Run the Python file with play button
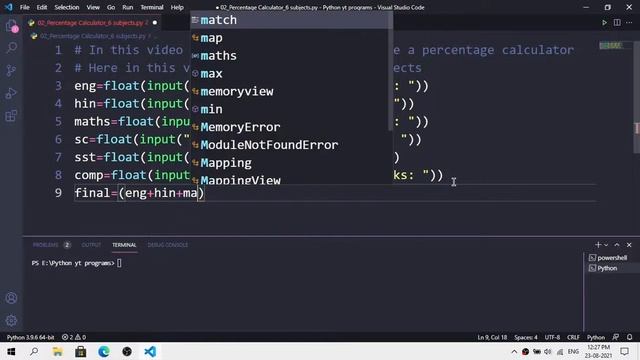The width and height of the screenshot is (640, 360). (x=604, y=23)
